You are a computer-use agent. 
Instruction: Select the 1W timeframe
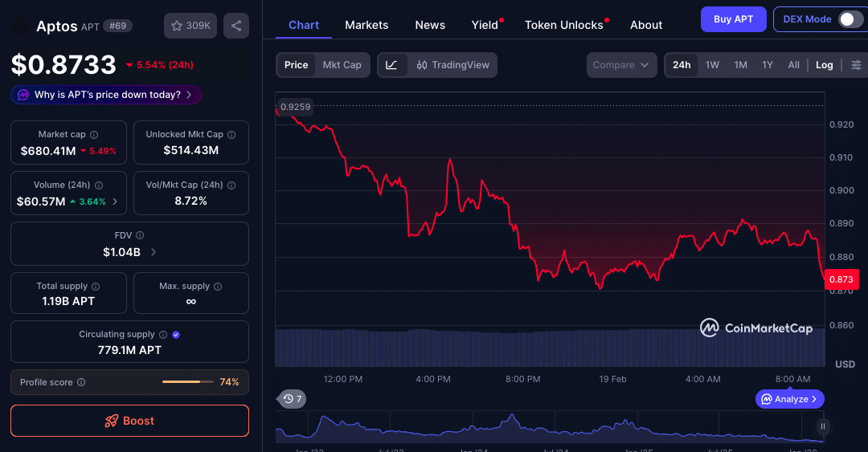pos(712,65)
